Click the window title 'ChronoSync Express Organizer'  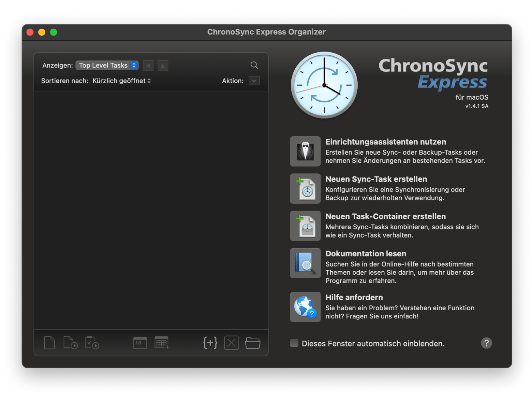coord(266,32)
